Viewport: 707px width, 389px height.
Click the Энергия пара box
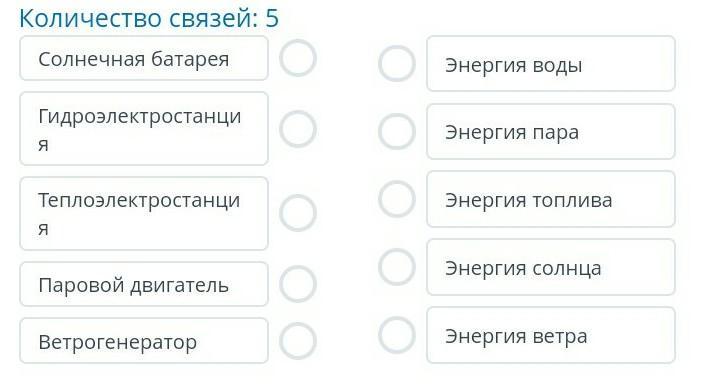click(x=551, y=132)
